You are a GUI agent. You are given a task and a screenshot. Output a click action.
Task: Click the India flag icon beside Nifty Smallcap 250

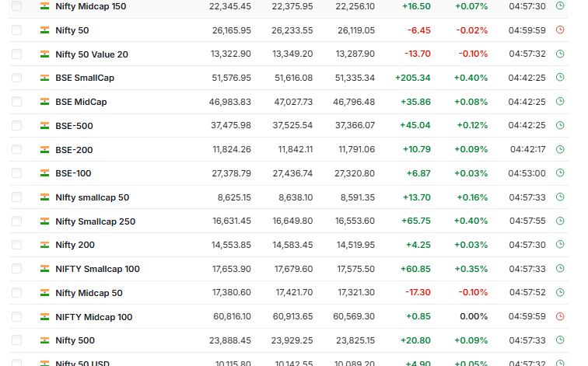tap(44, 221)
